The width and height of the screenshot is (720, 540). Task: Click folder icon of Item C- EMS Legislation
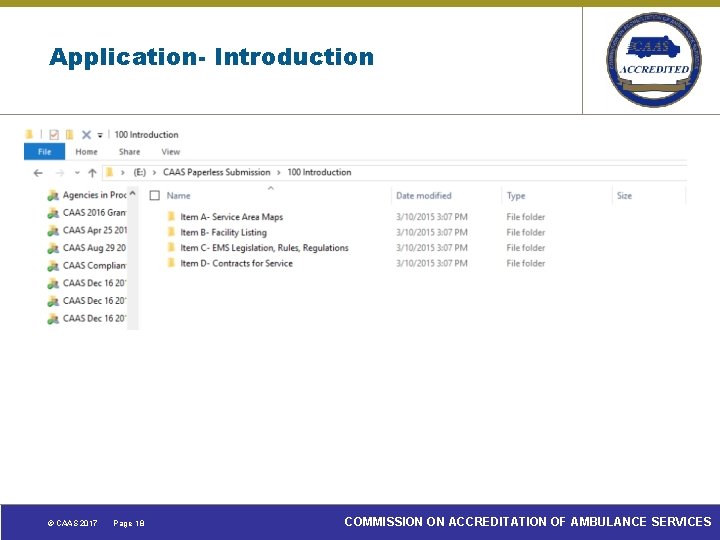[171, 247]
